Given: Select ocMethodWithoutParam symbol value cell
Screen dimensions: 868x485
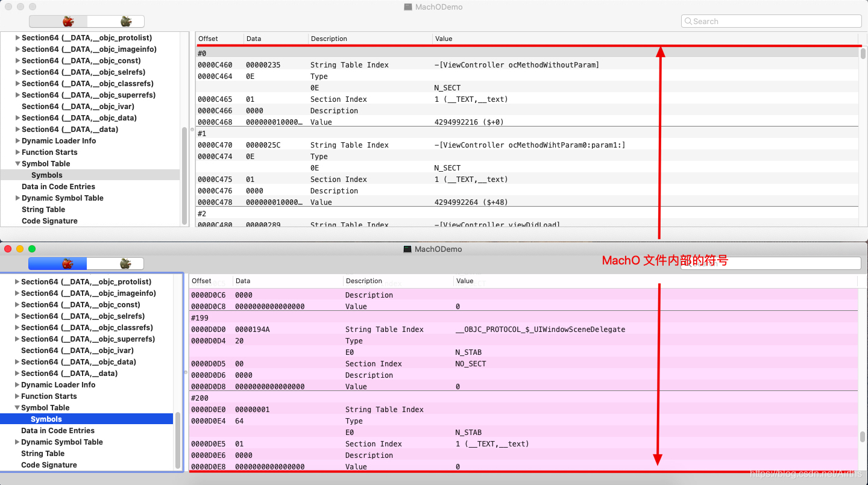Looking at the screenshot, I should [517, 65].
